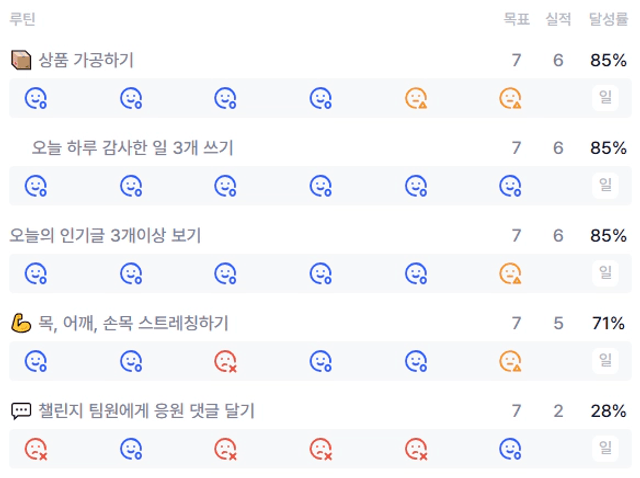The width and height of the screenshot is (640, 478).
Task: Toggle the 일 day button for 상품 가공하기
Action: click(605, 98)
